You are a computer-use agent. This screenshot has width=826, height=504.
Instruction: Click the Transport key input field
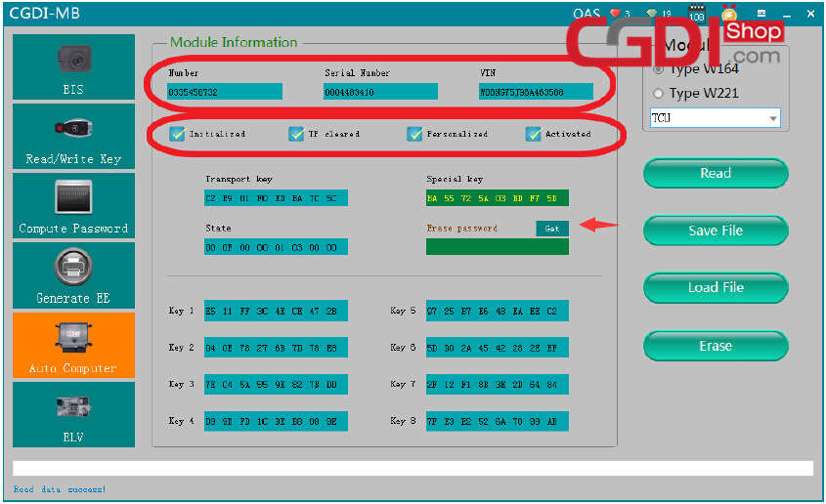276,198
